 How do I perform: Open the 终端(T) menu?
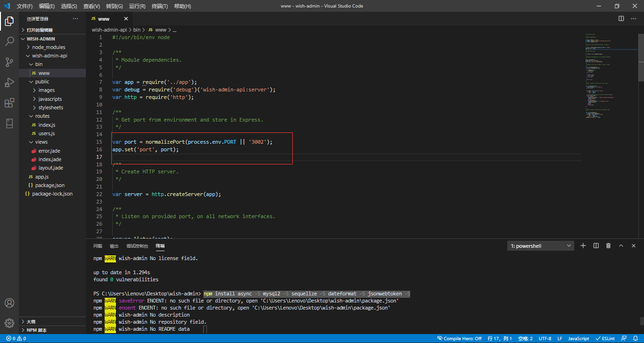(x=159, y=6)
